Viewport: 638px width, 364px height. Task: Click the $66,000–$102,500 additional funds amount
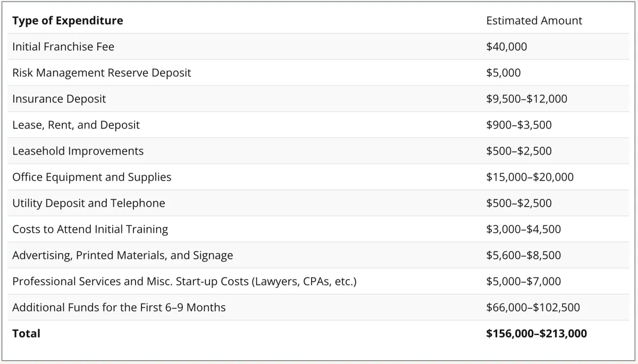[x=533, y=307]
